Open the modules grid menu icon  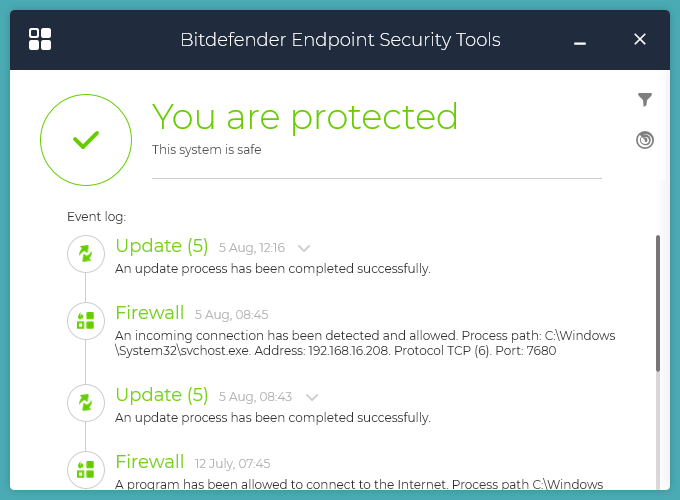point(40,40)
